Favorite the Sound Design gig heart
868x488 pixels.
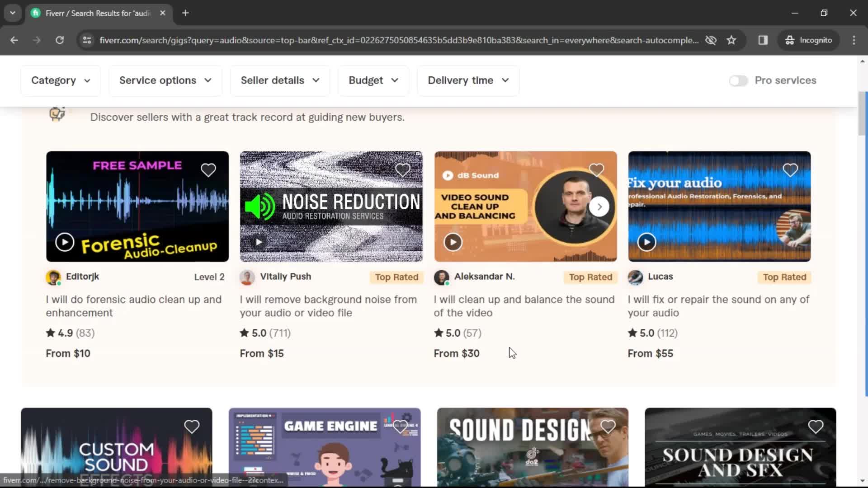pos(608,427)
